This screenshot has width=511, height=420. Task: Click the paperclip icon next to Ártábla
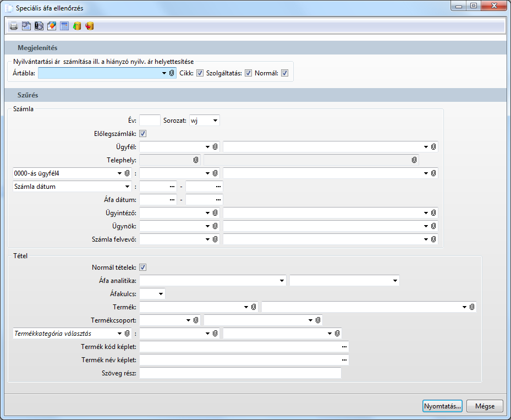point(172,73)
